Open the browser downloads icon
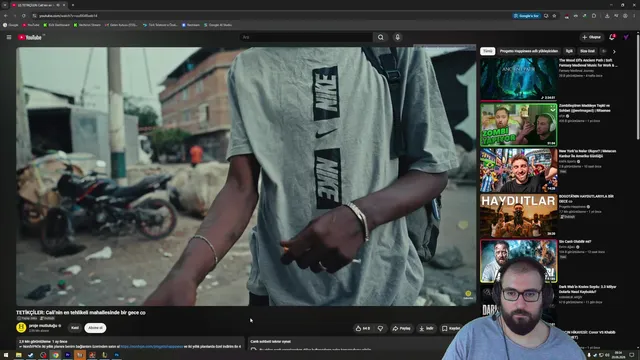The width and height of the screenshot is (640, 360). tap(607, 16)
